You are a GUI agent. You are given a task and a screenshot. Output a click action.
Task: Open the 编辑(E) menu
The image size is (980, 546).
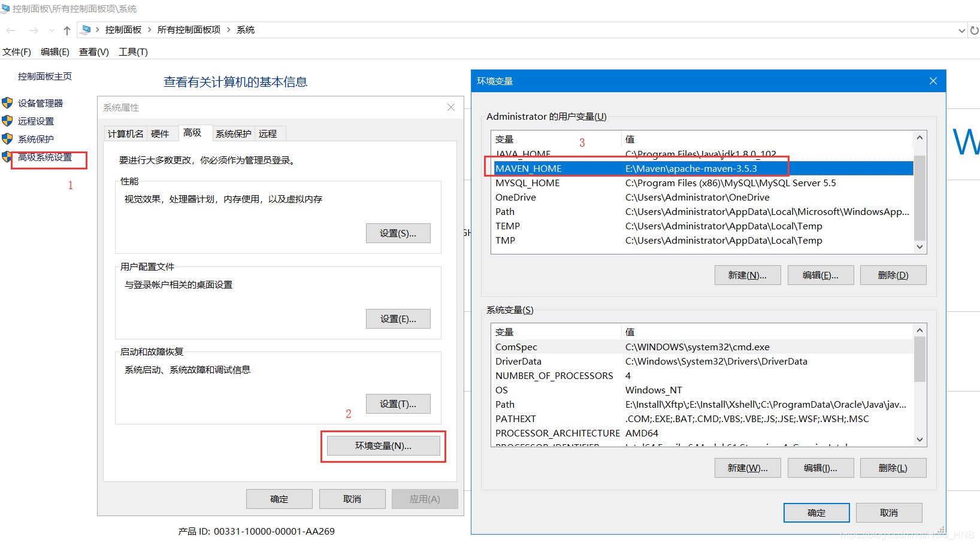tap(55, 52)
